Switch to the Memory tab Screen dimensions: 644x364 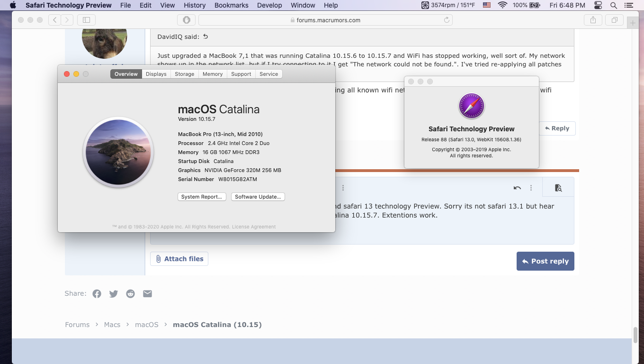click(x=213, y=74)
